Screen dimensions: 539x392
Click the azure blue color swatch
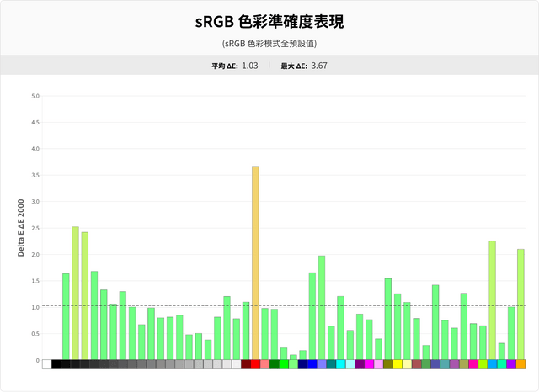coord(492,364)
